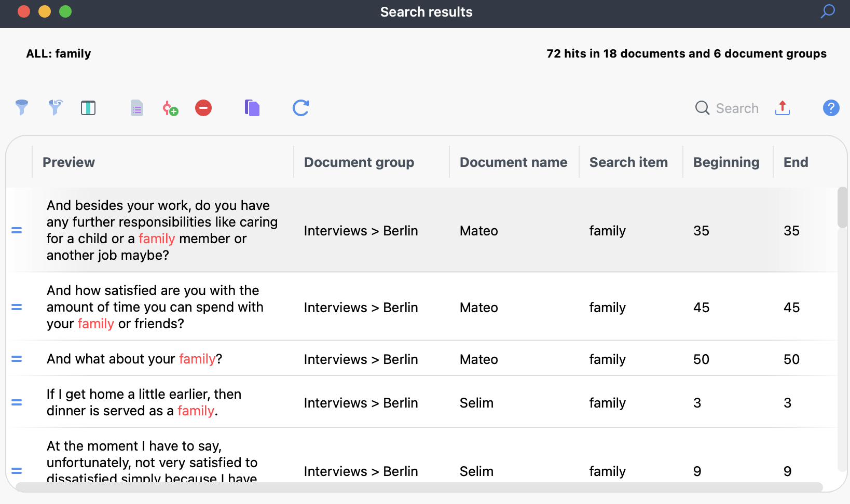Screen dimensions: 850x504
Task: Click End value '35' in first row
Action: 791,231
